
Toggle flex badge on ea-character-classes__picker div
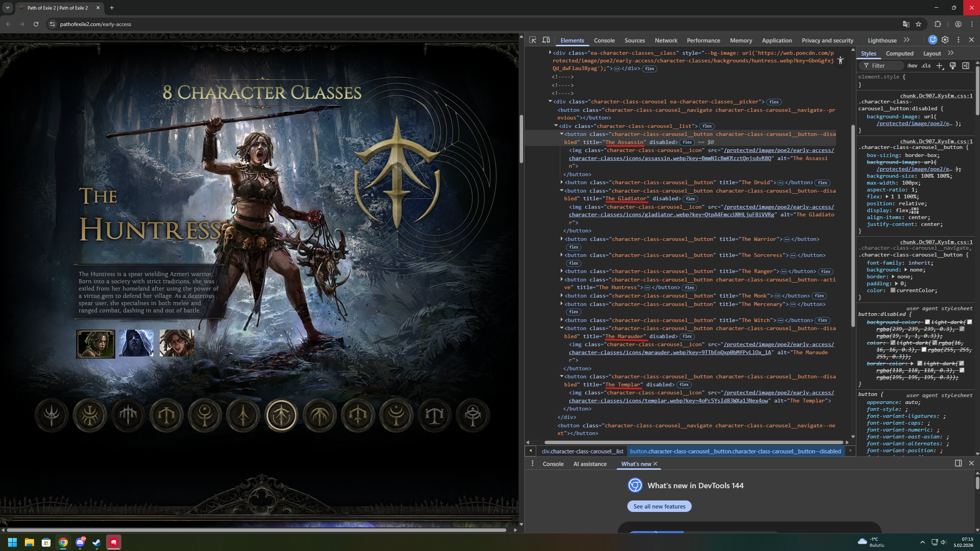(x=774, y=102)
